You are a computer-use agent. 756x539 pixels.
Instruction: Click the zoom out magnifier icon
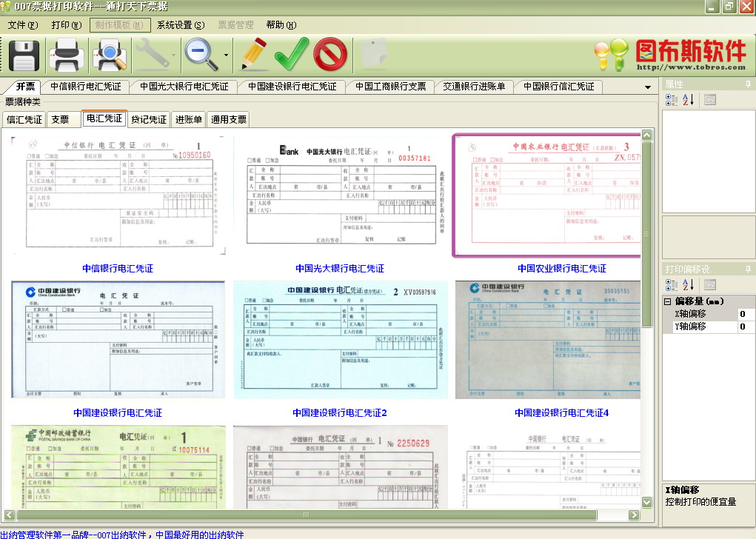click(201, 55)
